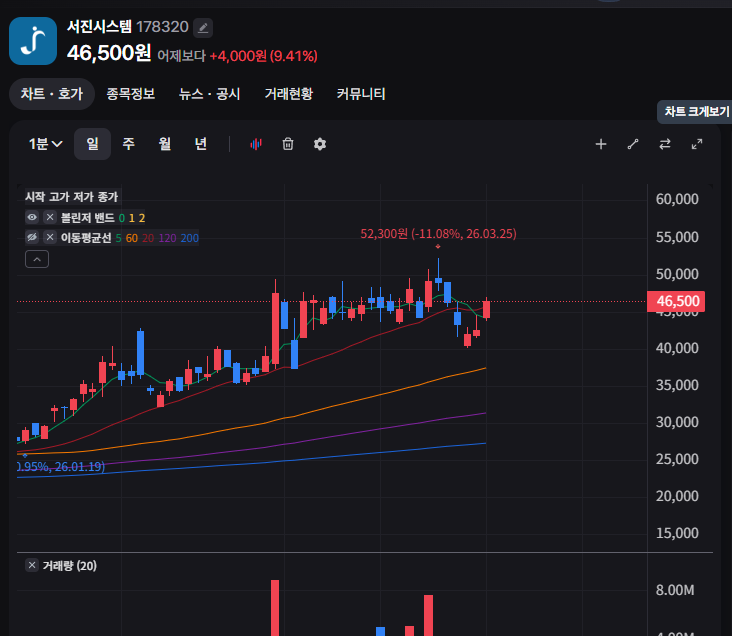This screenshot has width=732, height=636.
Task: Click the 8.00M volume axis label
Action: 675,590
